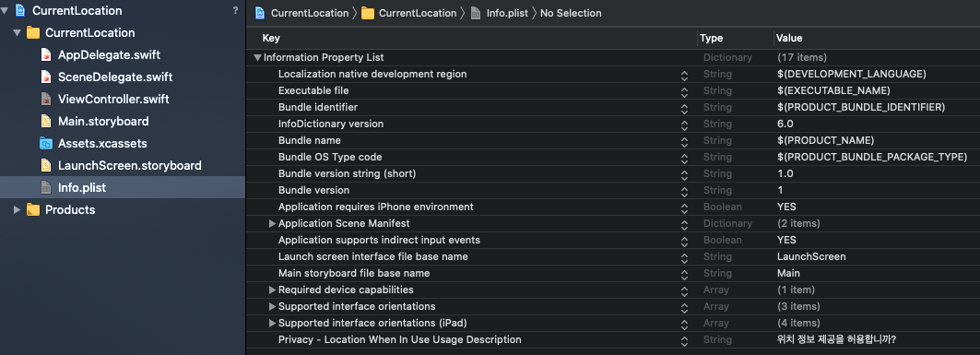Viewport: 980px width, 355px height.
Task: Click the folder icon in the breadcrumb bar
Action: pos(368,13)
